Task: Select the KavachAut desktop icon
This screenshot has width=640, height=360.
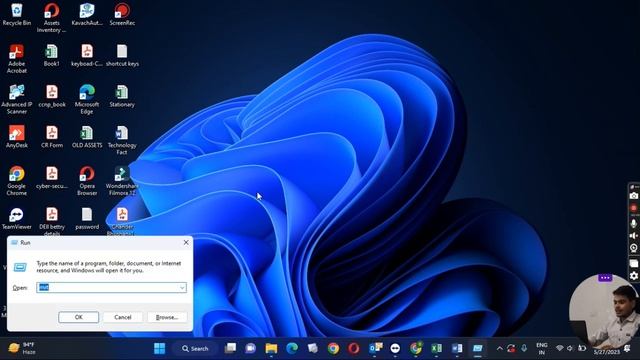Action: pos(87,15)
